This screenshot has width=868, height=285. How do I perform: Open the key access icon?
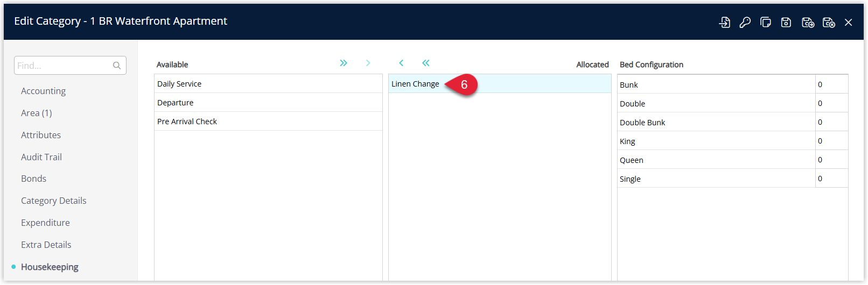[x=745, y=22]
